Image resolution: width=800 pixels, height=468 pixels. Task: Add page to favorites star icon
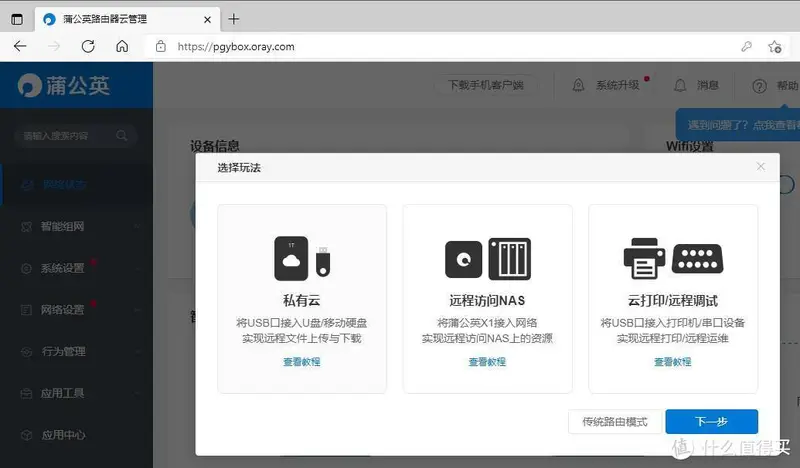(x=774, y=46)
